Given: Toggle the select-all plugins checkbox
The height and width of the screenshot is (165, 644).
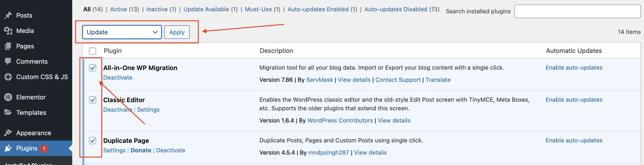Looking at the screenshot, I should click(93, 51).
